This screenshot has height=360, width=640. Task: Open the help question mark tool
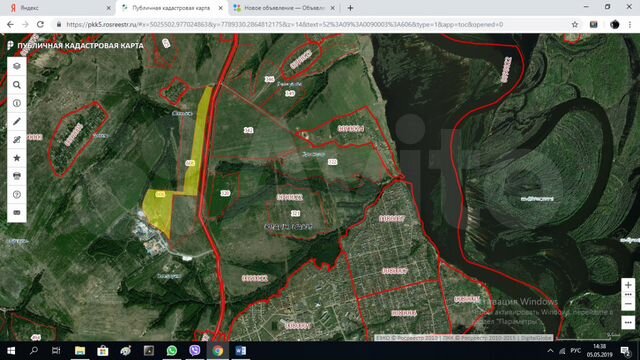tap(17, 195)
